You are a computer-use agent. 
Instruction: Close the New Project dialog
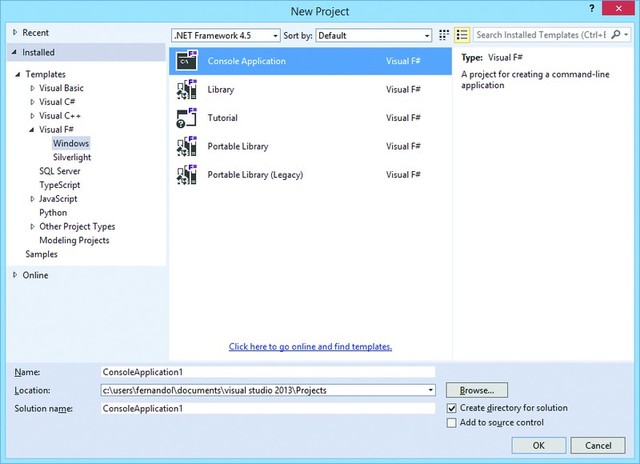click(x=619, y=8)
